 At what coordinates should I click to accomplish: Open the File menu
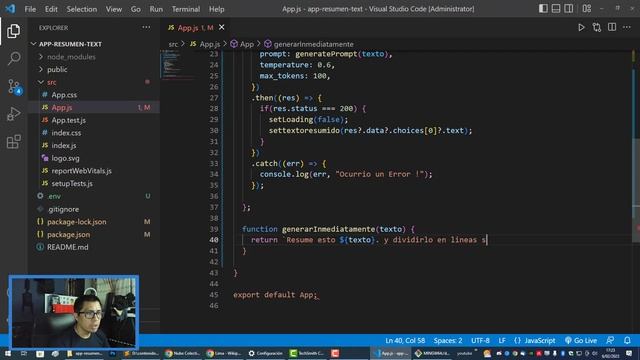pos(30,9)
